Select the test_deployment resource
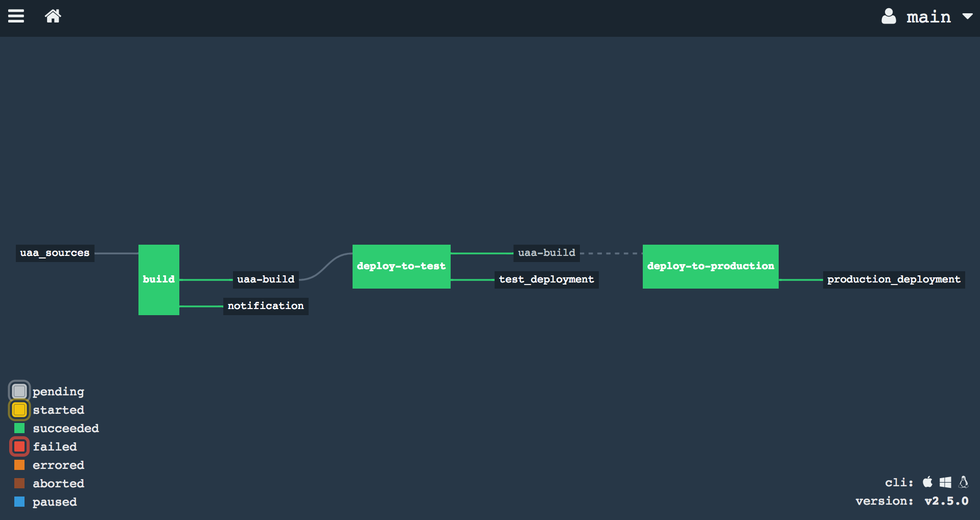 [546, 279]
